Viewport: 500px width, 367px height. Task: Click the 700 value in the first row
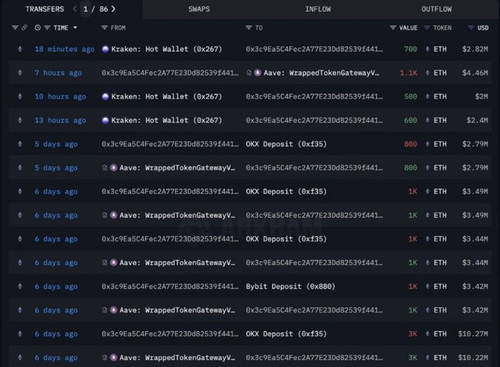click(410, 49)
